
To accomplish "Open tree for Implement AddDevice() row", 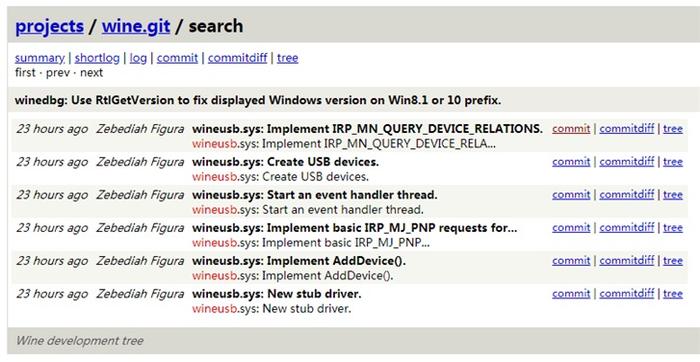I will 673,261.
